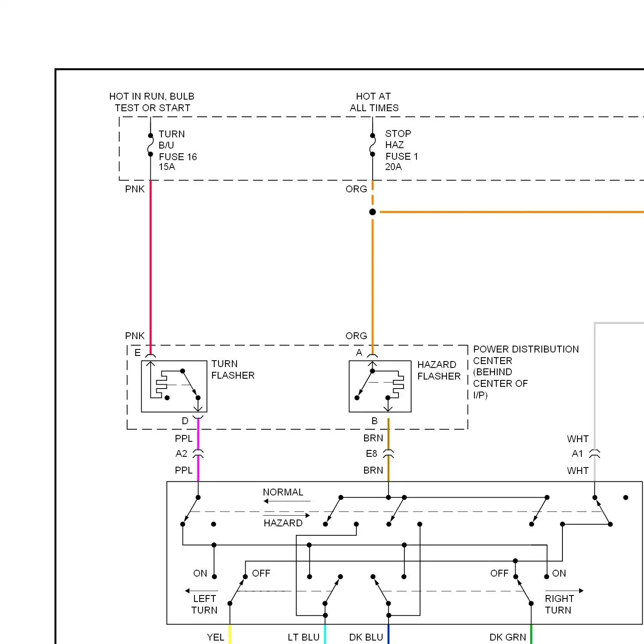Click the LT BLU wire label
Screen dimensions: 644x644
(x=304, y=638)
